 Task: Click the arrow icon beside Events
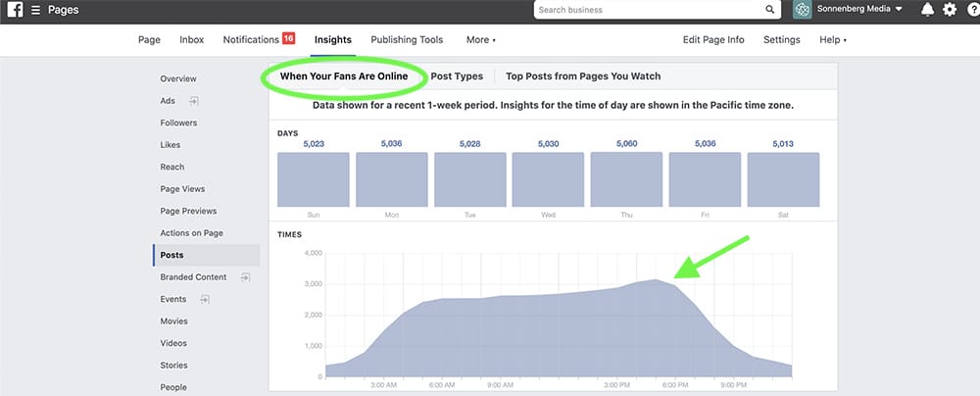click(206, 299)
